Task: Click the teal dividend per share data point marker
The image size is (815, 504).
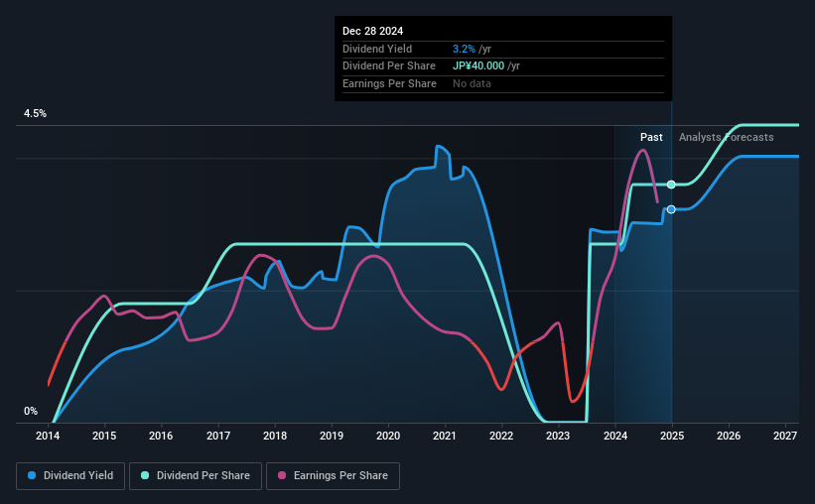Action: click(671, 185)
